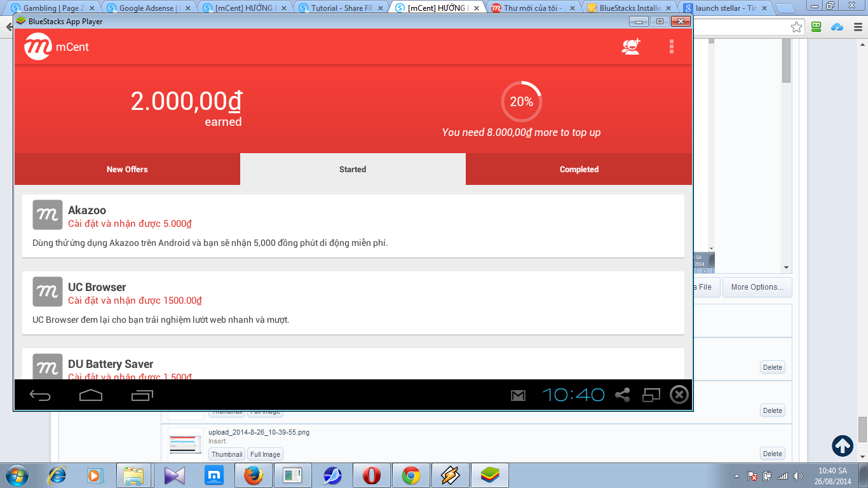
Task: Open Firefox from the taskbar
Action: pyautogui.click(x=253, y=475)
